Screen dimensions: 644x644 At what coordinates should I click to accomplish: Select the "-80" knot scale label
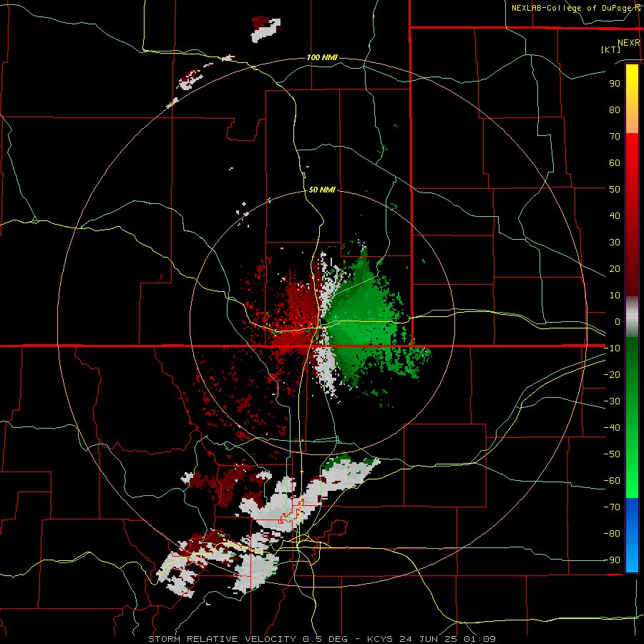coord(612,534)
